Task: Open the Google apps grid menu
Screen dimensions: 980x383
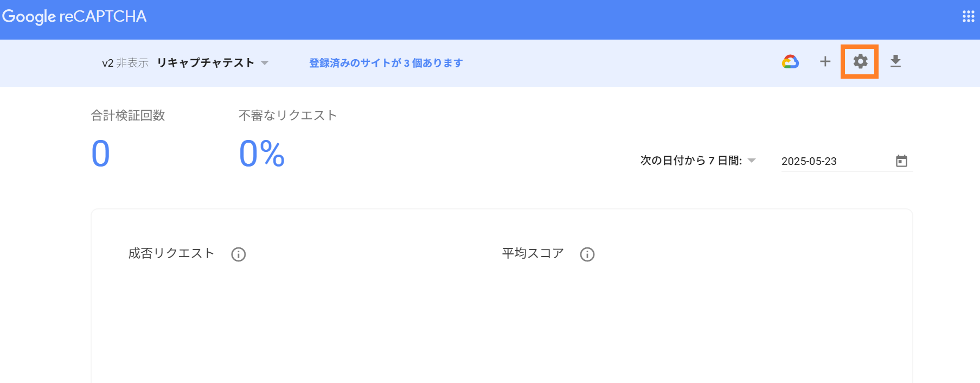Action: tap(968, 16)
